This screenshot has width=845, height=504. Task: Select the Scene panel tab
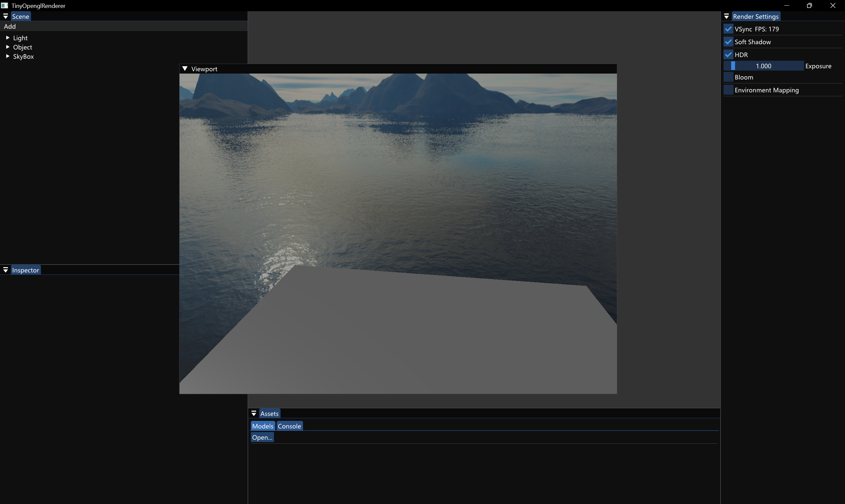point(21,16)
